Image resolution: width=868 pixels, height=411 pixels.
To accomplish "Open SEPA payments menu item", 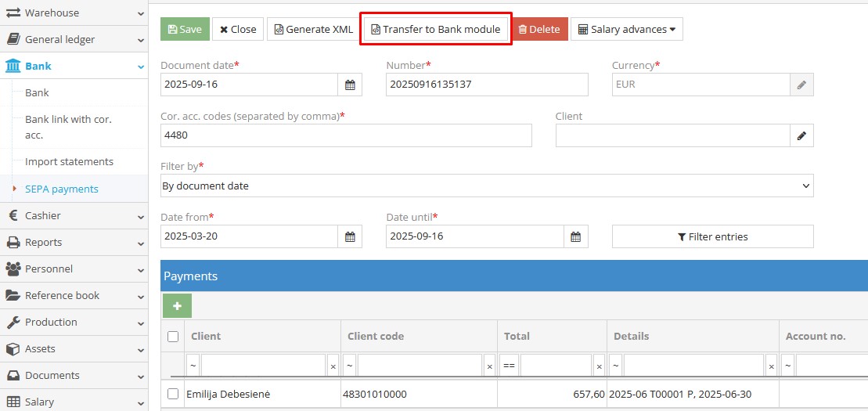I will pos(62,189).
